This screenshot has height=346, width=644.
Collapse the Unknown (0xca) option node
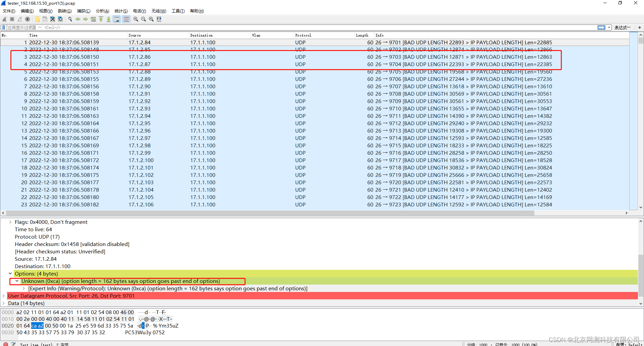17,281
